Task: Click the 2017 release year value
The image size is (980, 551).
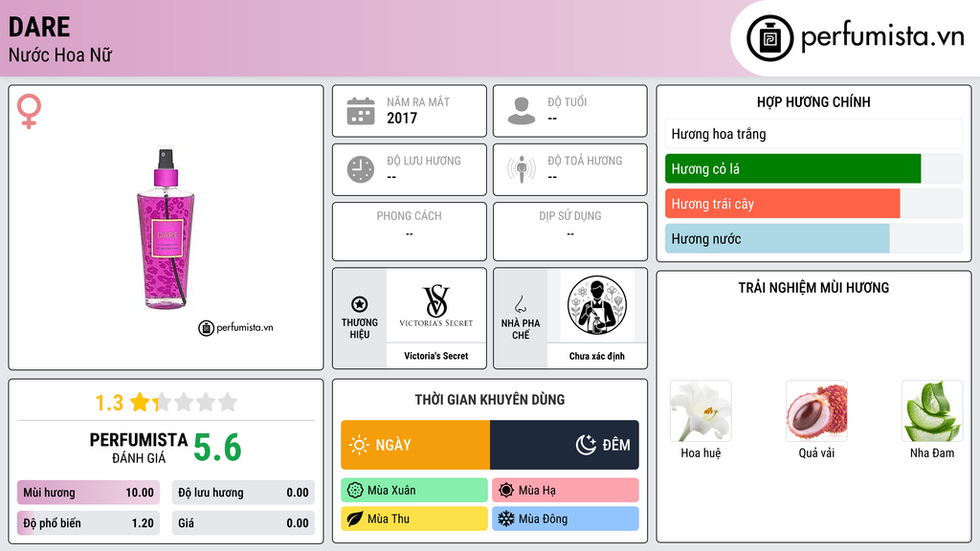Action: (402, 118)
